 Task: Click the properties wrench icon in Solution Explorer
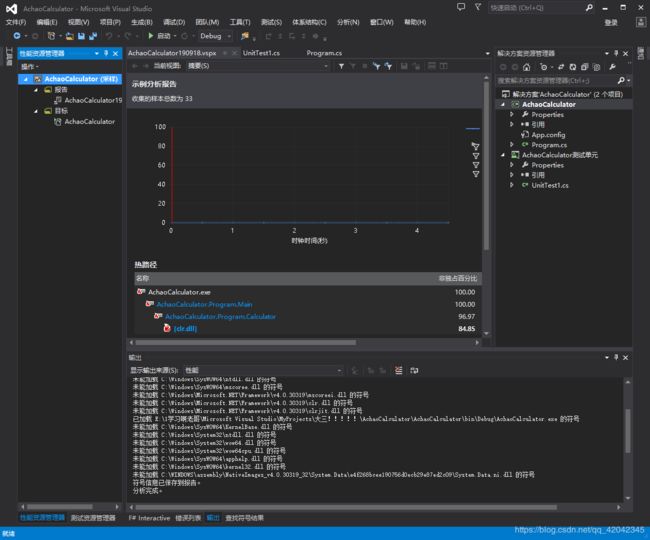[612, 67]
